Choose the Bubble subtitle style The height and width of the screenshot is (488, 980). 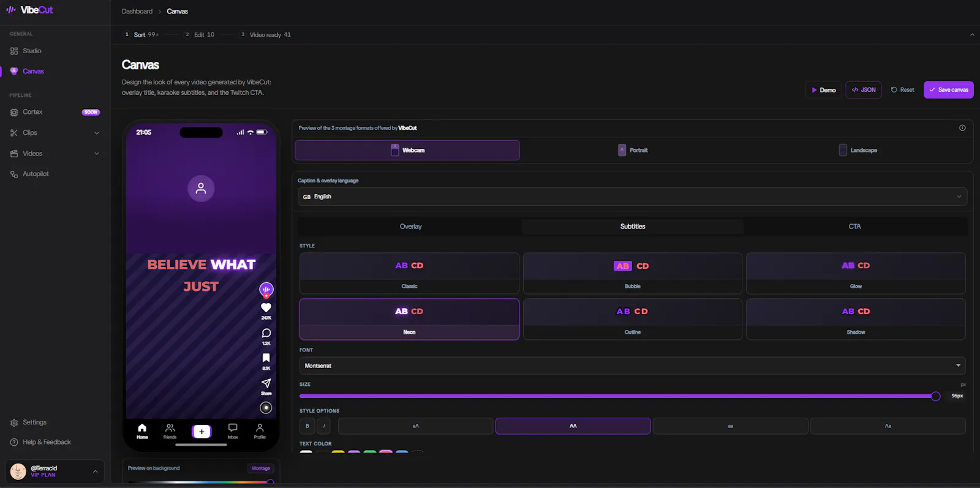point(633,274)
